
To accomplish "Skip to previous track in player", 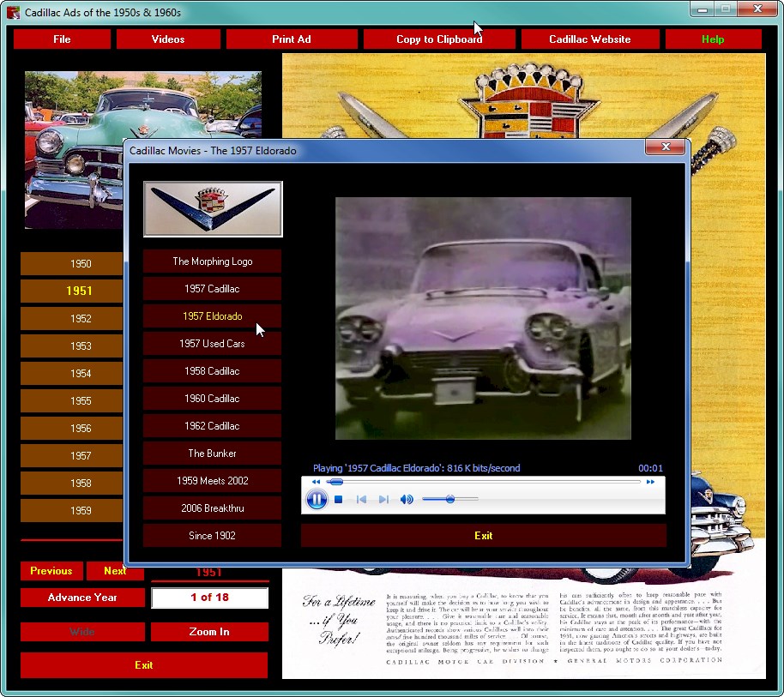I will coord(361,499).
